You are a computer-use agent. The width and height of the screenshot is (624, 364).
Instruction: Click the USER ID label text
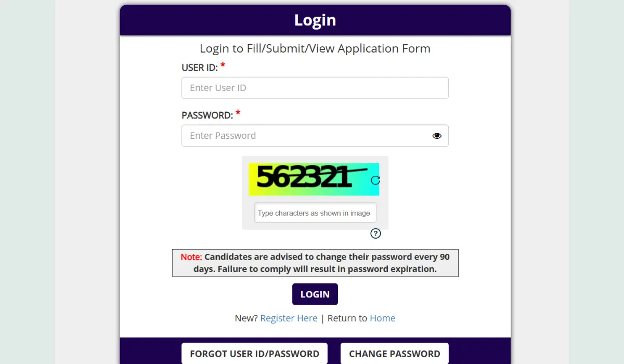pyautogui.click(x=199, y=68)
